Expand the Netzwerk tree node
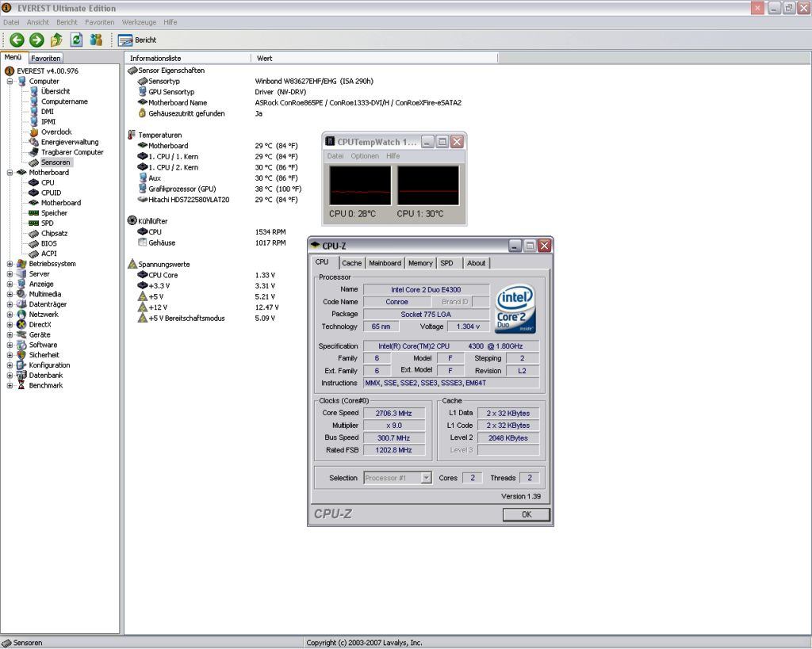 [x=10, y=315]
